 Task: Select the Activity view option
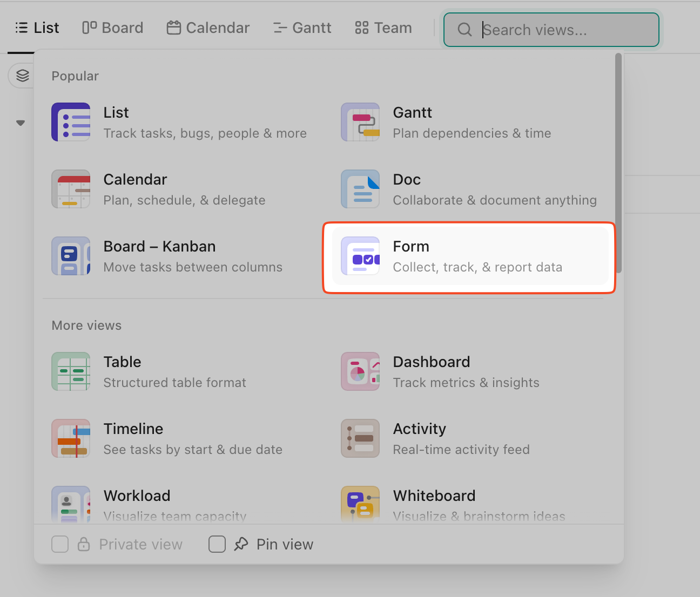tap(360, 438)
